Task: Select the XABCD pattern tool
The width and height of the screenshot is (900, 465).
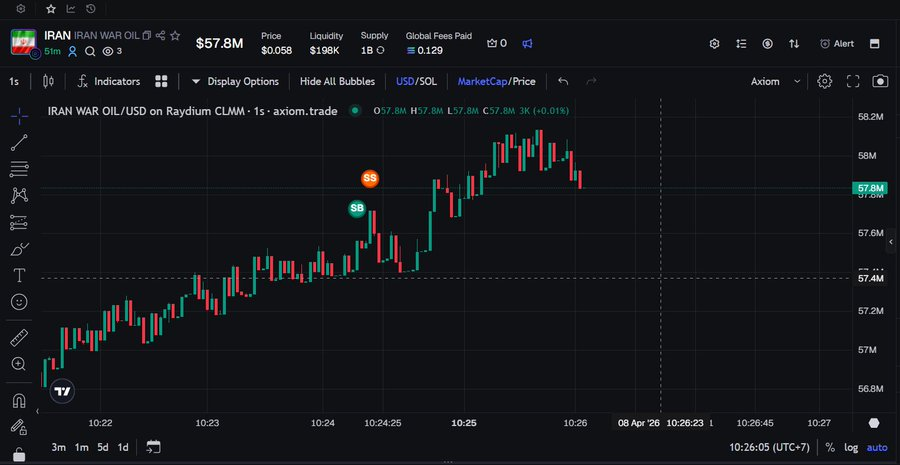Action: pos(19,196)
